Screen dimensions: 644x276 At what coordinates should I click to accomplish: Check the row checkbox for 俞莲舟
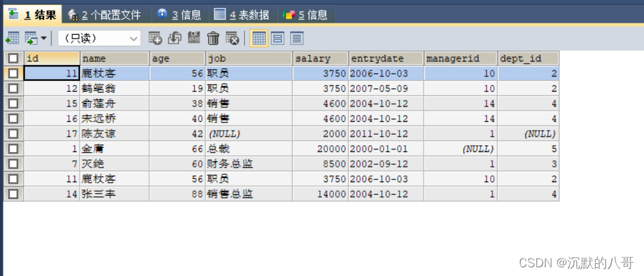[x=13, y=103]
